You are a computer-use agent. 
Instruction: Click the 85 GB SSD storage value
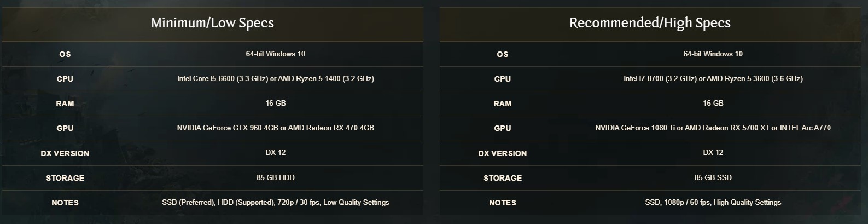[x=713, y=177]
